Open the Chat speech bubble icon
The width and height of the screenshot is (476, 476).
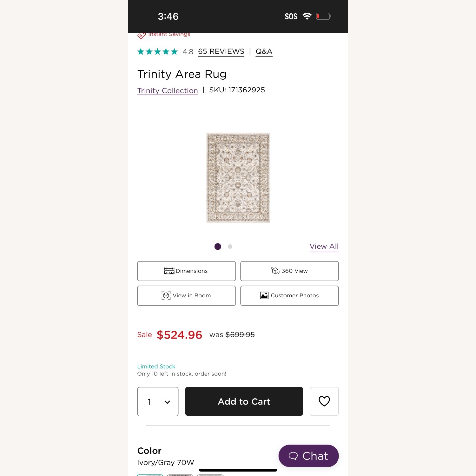point(293,456)
